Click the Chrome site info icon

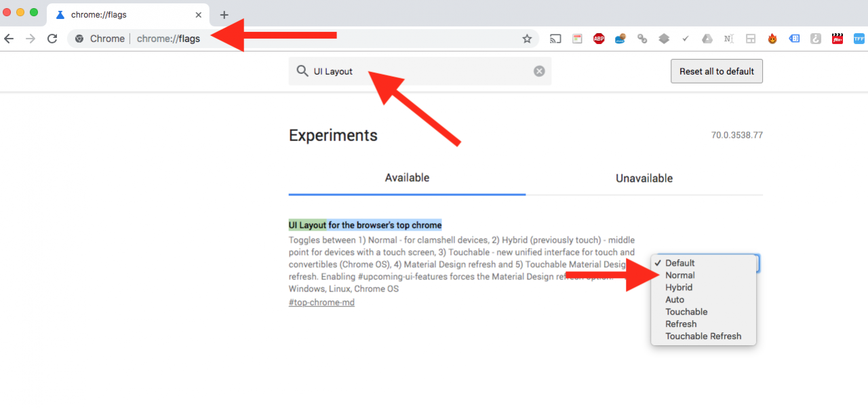tap(79, 39)
